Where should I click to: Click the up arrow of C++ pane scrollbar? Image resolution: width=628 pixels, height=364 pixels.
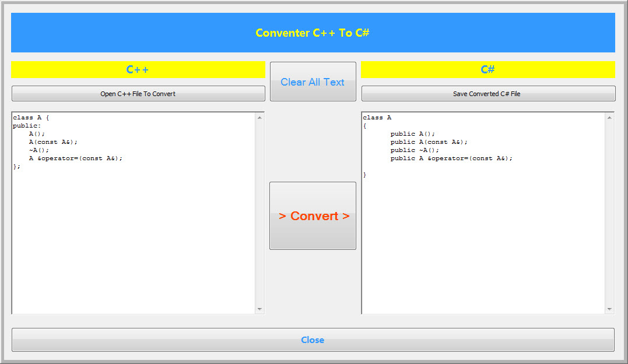point(259,118)
